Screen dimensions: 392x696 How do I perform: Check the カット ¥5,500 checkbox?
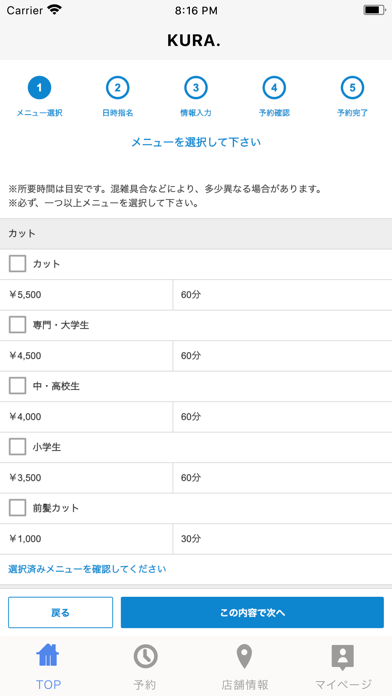17,264
